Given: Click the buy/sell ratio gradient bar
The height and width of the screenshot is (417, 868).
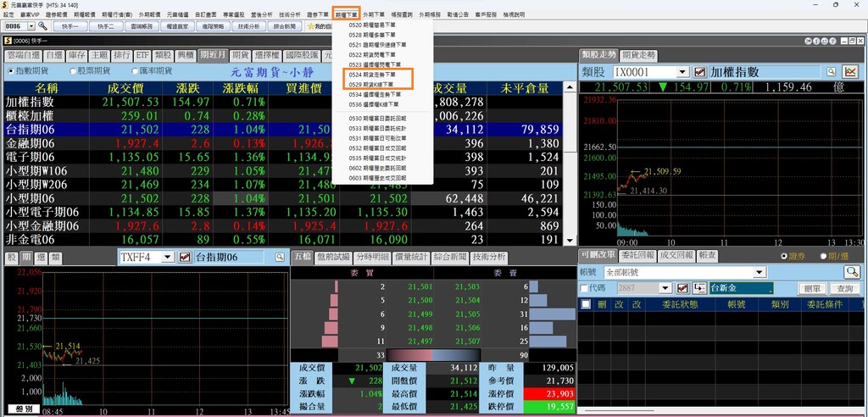Looking at the screenshot, I should tap(433, 355).
